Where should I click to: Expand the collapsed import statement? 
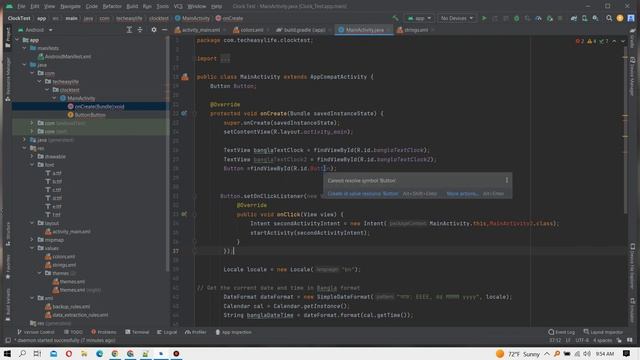click(x=225, y=58)
